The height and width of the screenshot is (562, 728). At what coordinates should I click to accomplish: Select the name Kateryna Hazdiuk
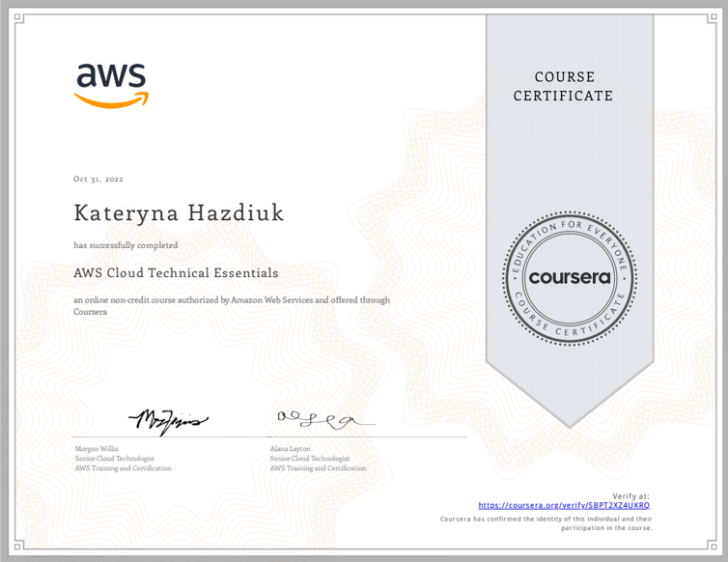click(179, 213)
